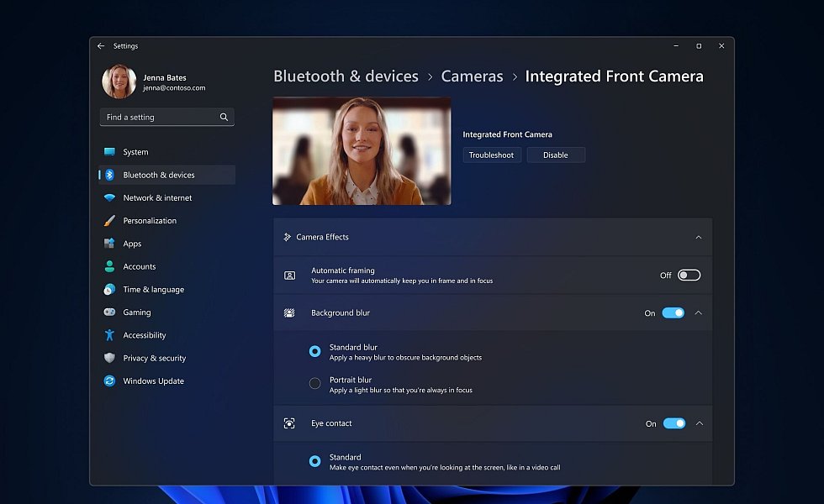824x504 pixels.
Task: Click 'Make eye contact even when' description
Action: pyautogui.click(x=445, y=467)
